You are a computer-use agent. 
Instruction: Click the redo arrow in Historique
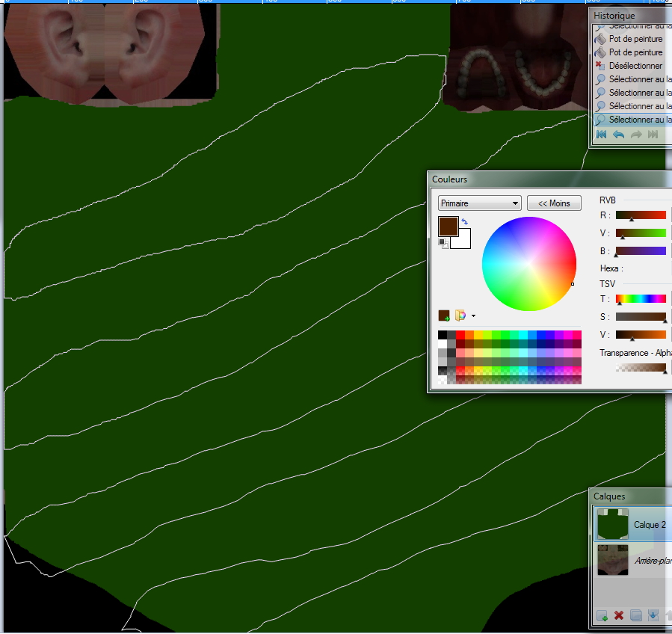636,135
